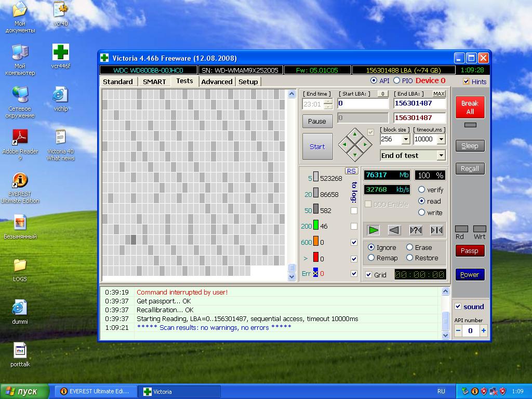The width and height of the screenshot is (532, 399).
Task: Switch to the SMART tab
Action: tap(154, 82)
